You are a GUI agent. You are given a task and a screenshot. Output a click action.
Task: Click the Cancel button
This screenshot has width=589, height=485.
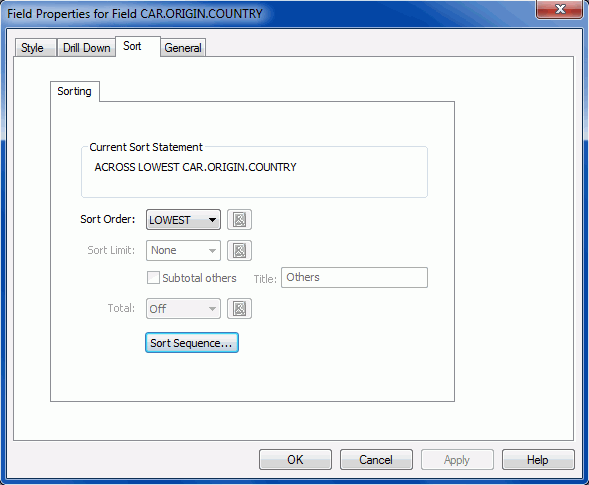click(376, 459)
